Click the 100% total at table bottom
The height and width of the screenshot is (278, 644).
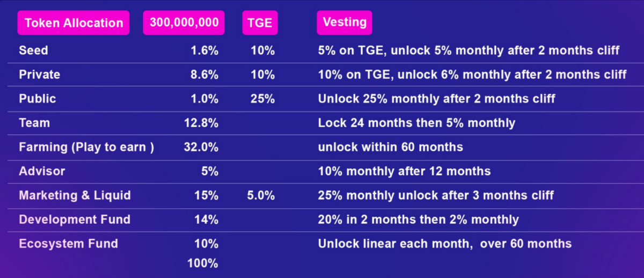pyautogui.click(x=203, y=264)
